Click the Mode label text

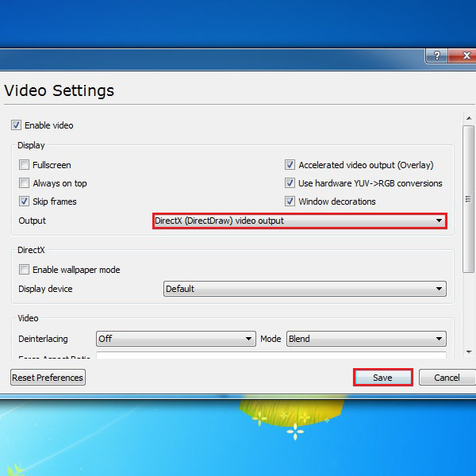[x=271, y=339]
